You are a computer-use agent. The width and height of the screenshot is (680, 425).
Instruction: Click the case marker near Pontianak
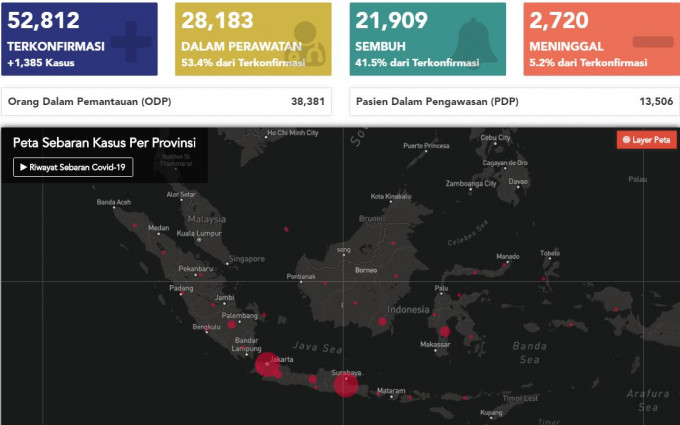(x=325, y=282)
